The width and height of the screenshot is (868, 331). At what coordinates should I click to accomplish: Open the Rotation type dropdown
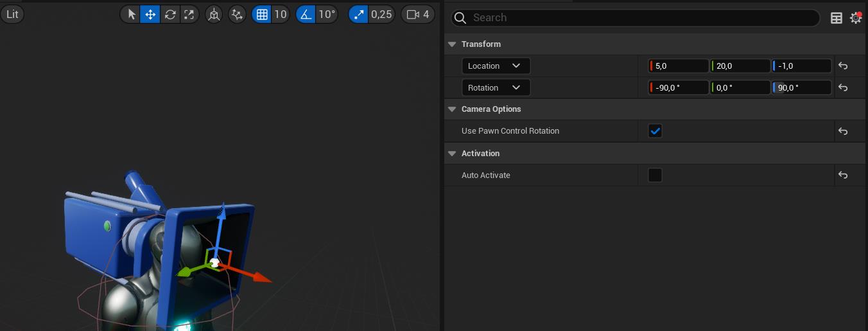[496, 87]
